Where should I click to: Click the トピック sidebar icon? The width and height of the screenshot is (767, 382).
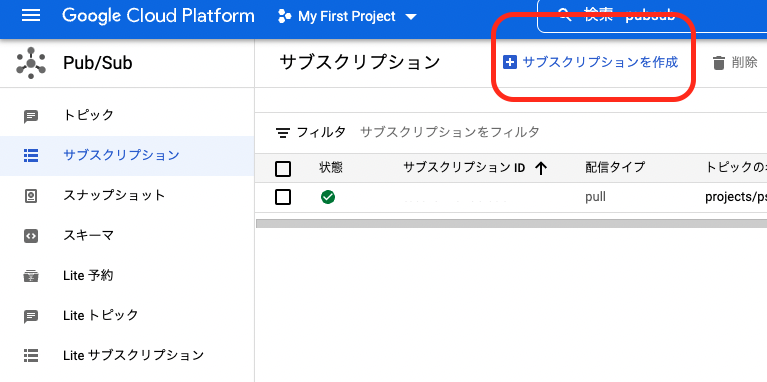coord(31,116)
